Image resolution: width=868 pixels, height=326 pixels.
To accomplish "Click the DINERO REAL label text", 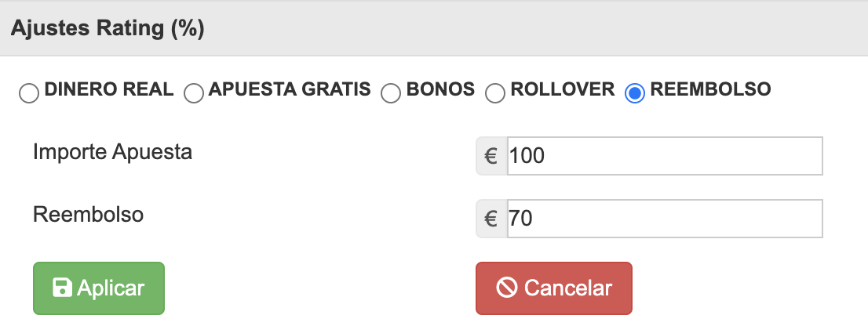I will [x=109, y=89].
